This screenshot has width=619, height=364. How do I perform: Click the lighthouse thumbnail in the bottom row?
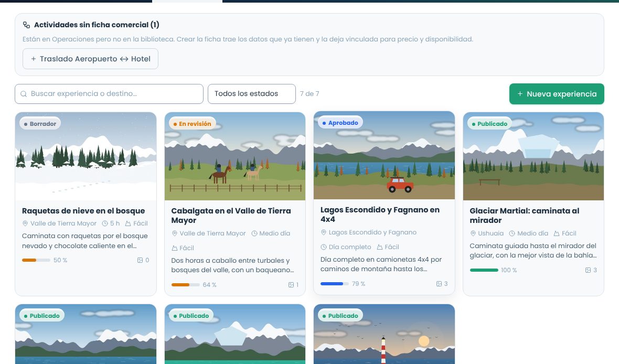[x=384, y=334]
